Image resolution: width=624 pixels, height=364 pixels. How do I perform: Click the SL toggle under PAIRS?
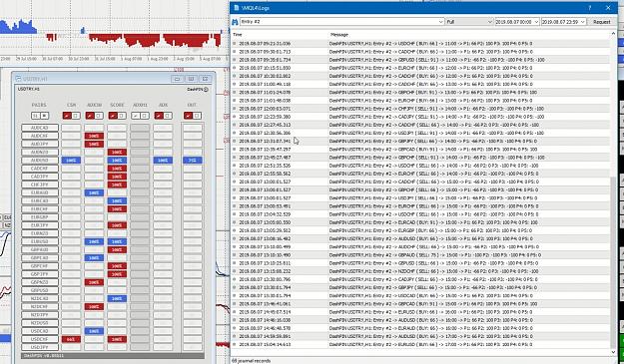35,116
